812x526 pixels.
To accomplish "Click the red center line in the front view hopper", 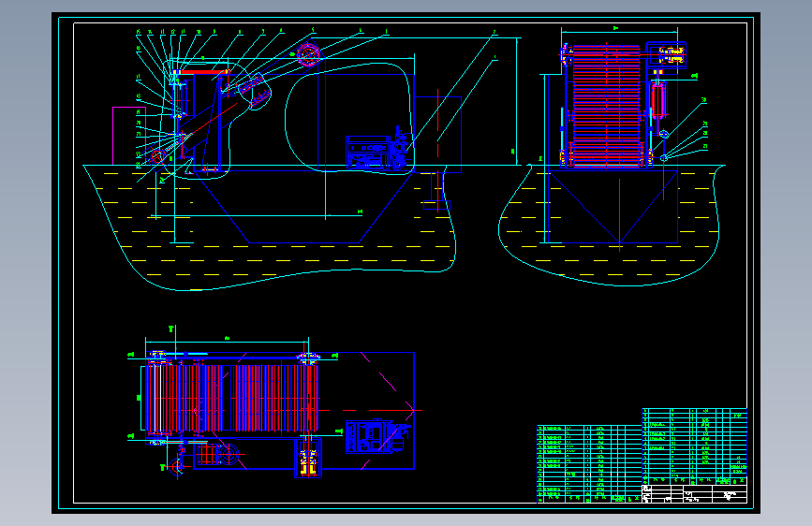I will click(620, 215).
